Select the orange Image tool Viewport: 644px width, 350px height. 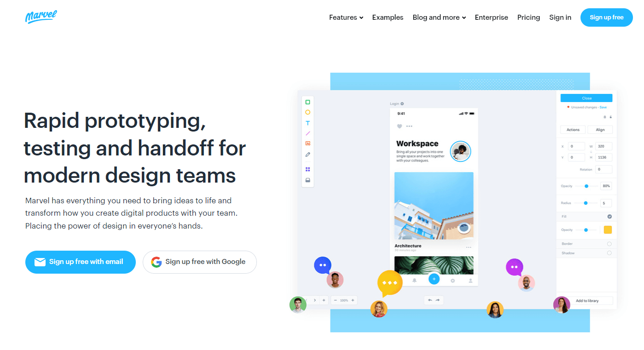[x=307, y=143]
